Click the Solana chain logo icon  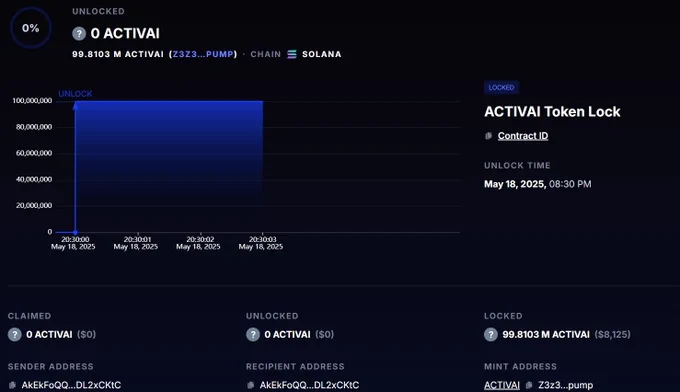[x=292, y=54]
